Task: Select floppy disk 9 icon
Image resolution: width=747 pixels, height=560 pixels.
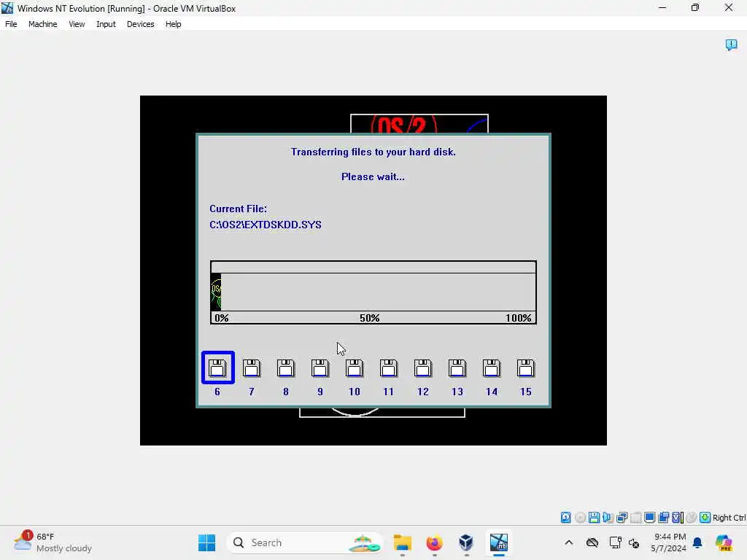Action: [x=320, y=367]
